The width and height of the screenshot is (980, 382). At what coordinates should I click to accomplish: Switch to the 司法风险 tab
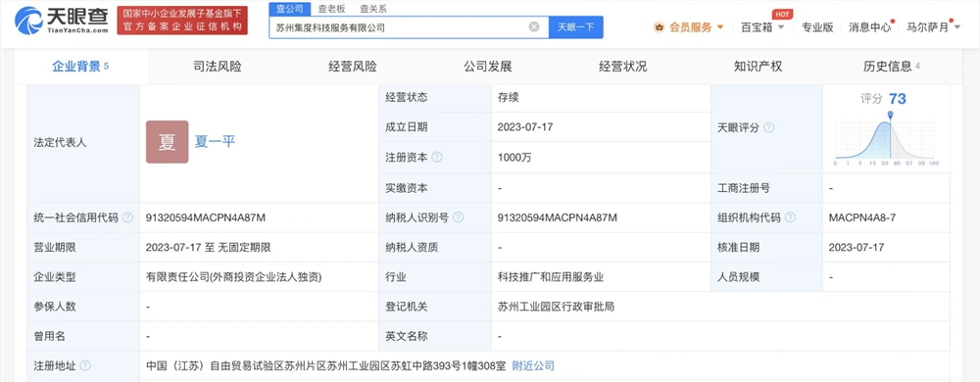[217, 67]
